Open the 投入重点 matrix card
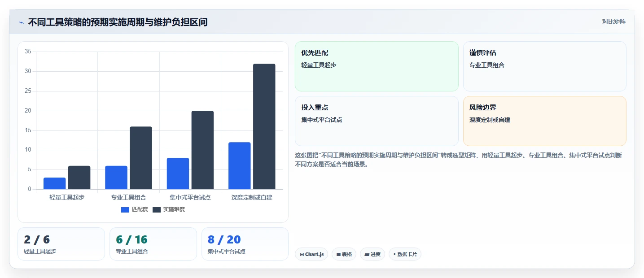The height and width of the screenshot is (278, 644). tap(377, 121)
